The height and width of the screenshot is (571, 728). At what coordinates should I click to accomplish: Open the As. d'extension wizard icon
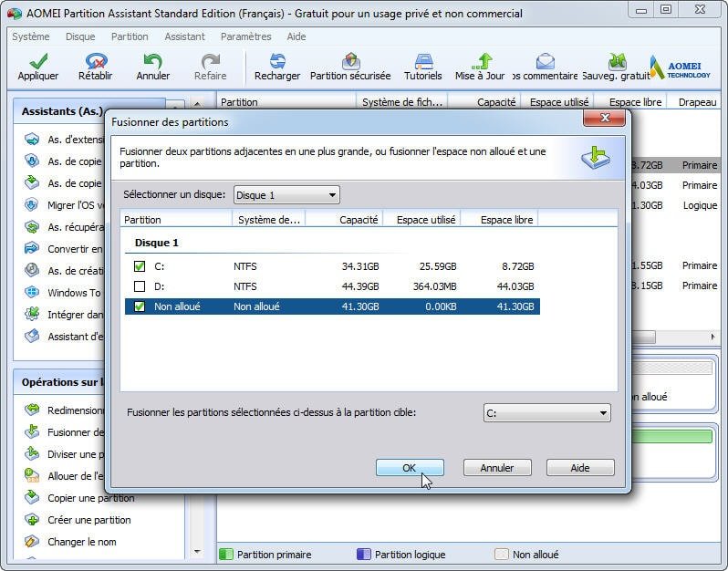tap(32, 139)
